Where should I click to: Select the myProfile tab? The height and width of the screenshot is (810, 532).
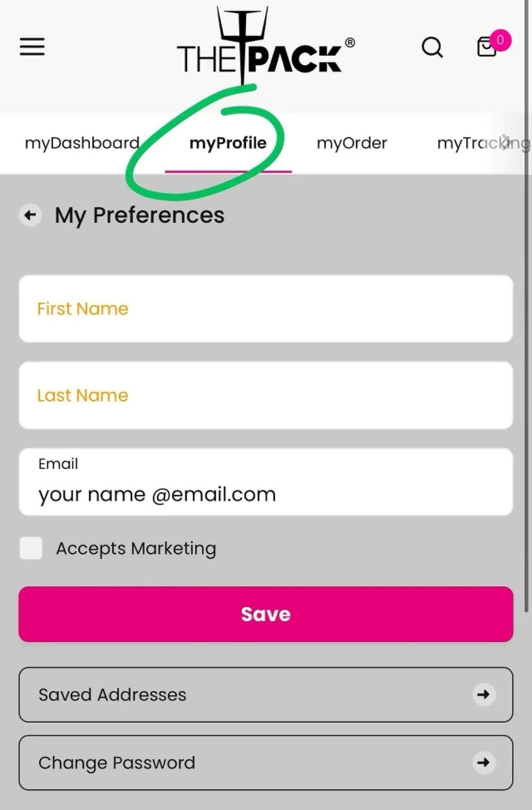[228, 143]
